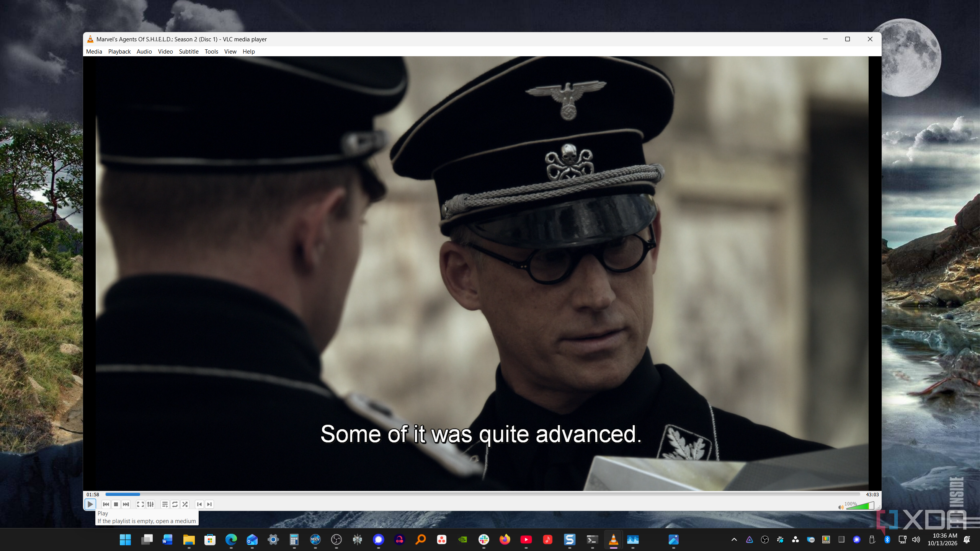This screenshot has height=551, width=980.
Task: Skip to previous media with rewind-skip icon
Action: pyautogui.click(x=106, y=504)
